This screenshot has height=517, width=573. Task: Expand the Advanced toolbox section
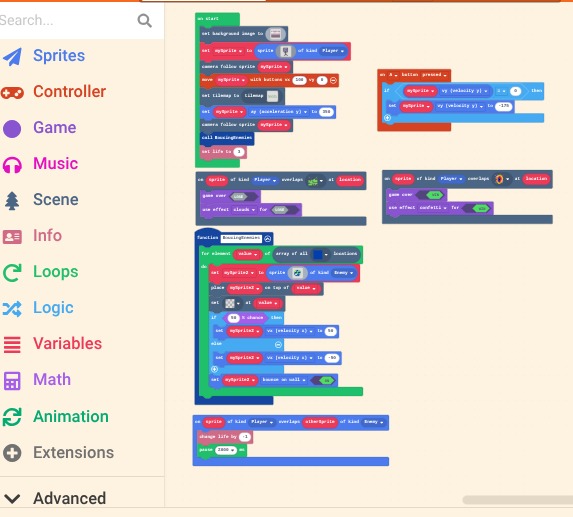point(69,498)
